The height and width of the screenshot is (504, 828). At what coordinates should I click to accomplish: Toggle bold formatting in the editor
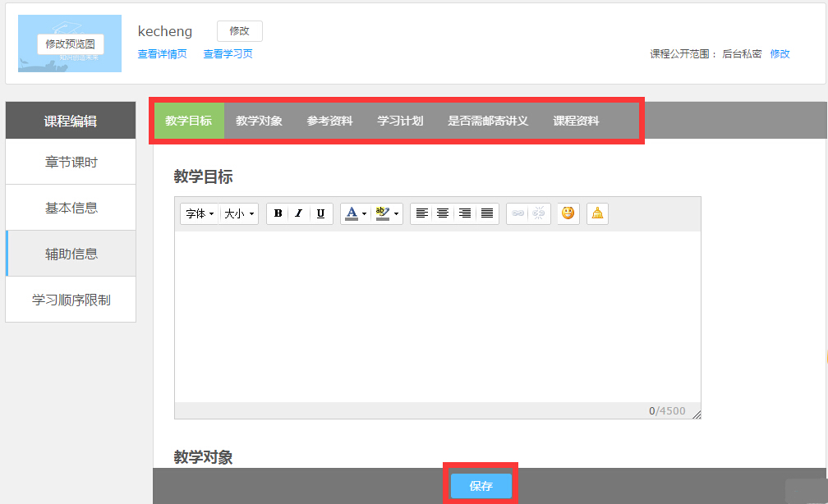click(x=278, y=213)
